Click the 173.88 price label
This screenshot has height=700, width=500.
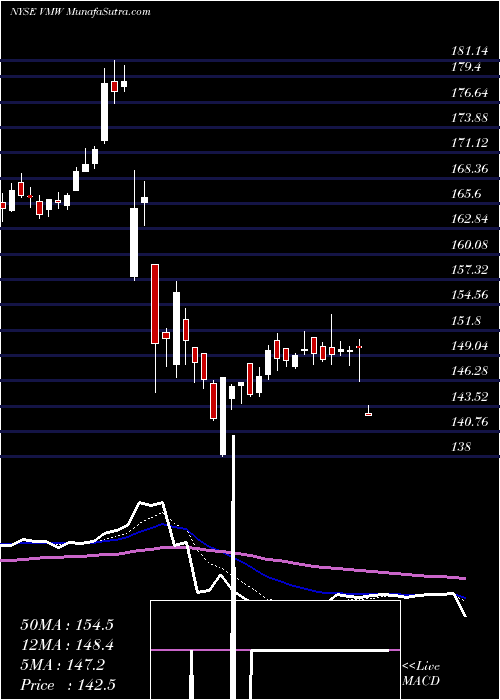(x=469, y=118)
